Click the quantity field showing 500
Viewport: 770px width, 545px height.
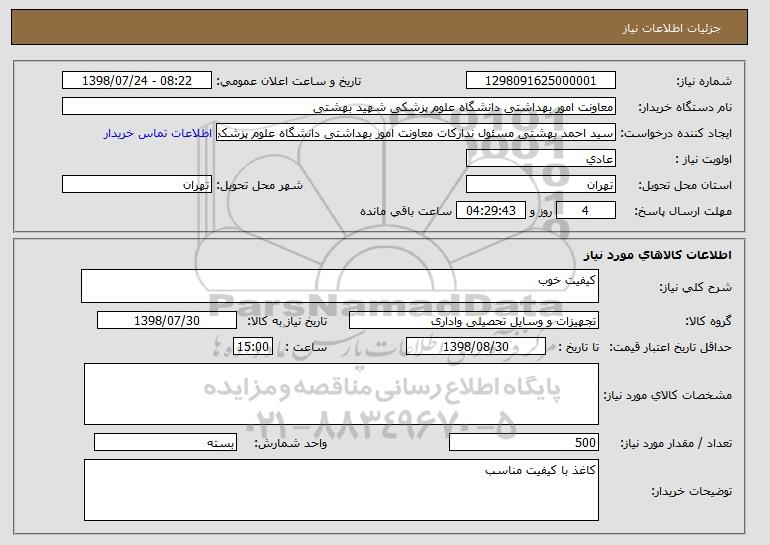click(x=524, y=442)
